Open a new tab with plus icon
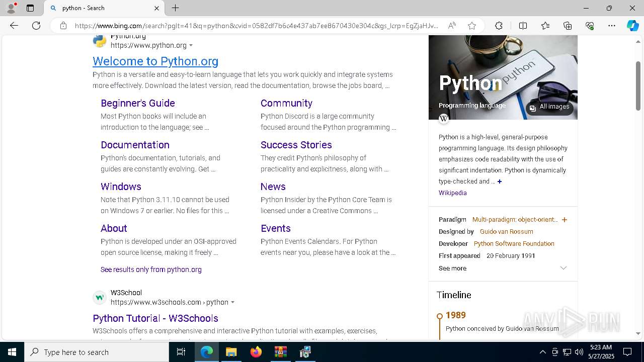The height and width of the screenshot is (362, 644). [x=175, y=8]
